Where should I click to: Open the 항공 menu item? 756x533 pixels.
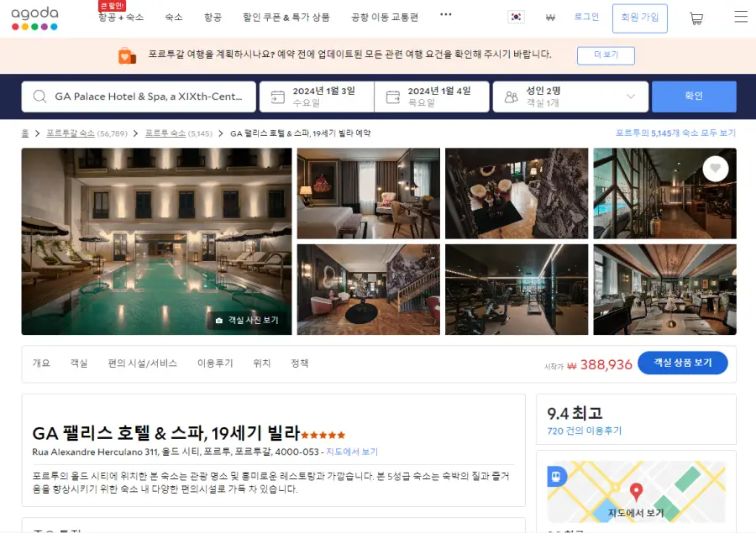tap(213, 18)
